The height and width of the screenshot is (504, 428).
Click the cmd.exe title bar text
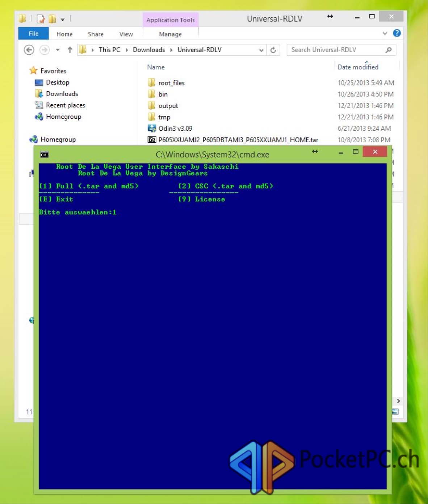pos(213,155)
